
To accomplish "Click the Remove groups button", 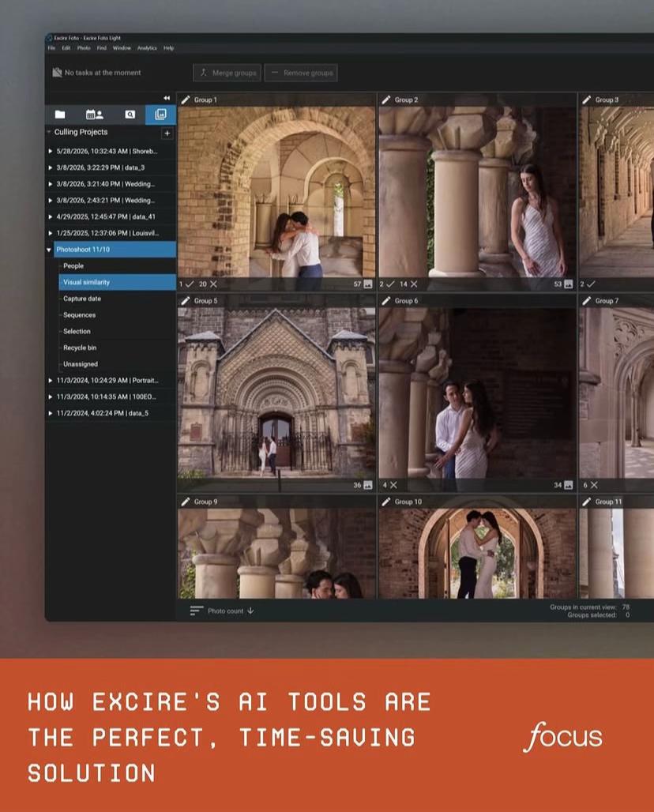I will [301, 73].
